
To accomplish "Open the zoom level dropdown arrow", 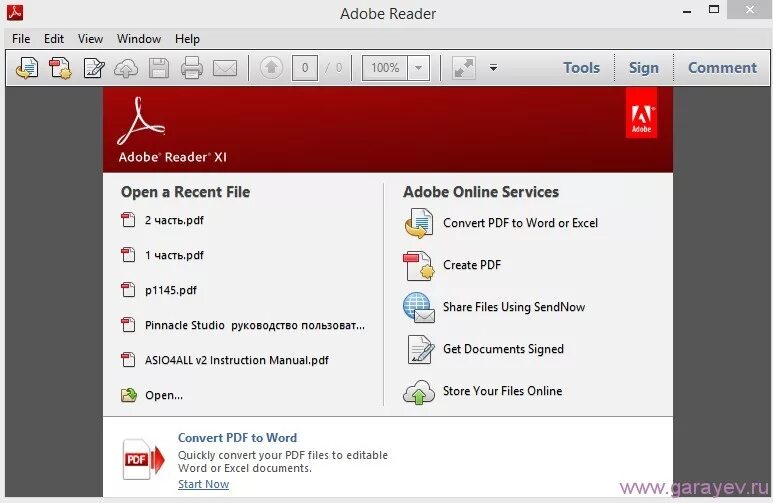I will point(419,68).
